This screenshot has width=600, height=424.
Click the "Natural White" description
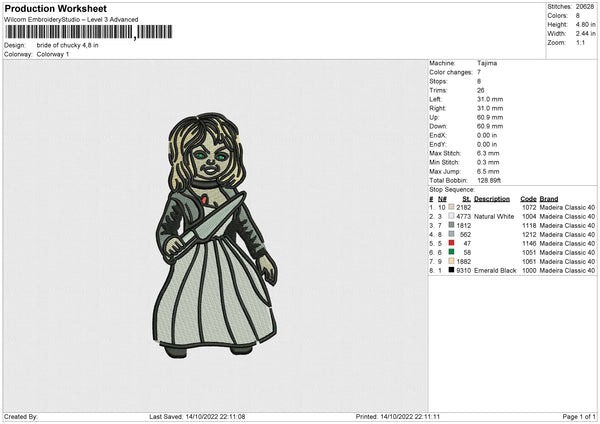pos(494,217)
